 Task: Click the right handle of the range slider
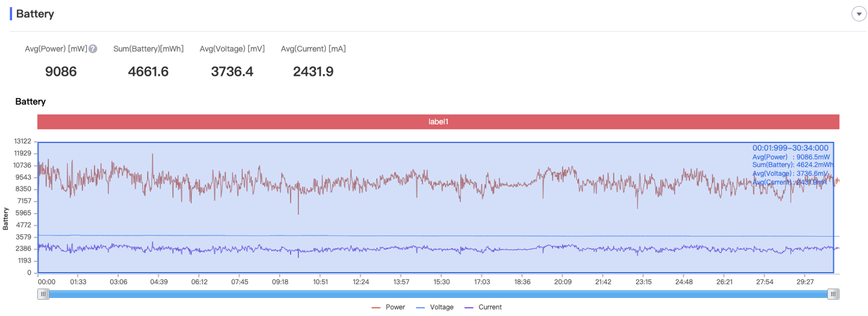point(833,294)
